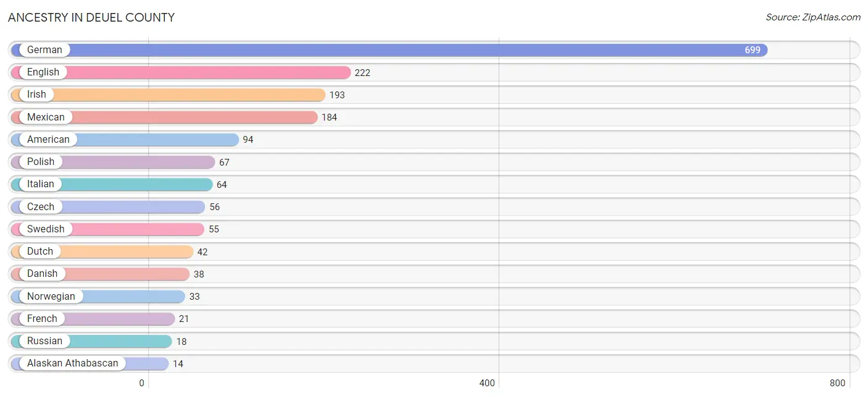Image resolution: width=868 pixels, height=398 pixels.
Task: Click the value 222 beside English
Action: click(362, 72)
